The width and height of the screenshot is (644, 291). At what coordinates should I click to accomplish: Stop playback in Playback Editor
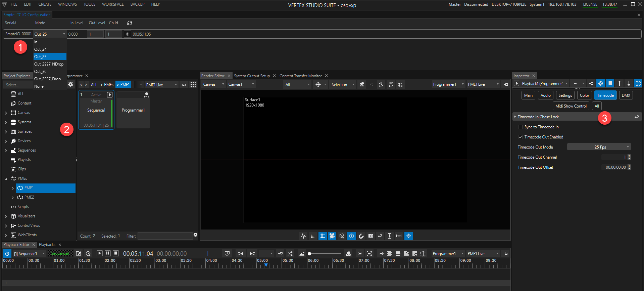(x=115, y=253)
